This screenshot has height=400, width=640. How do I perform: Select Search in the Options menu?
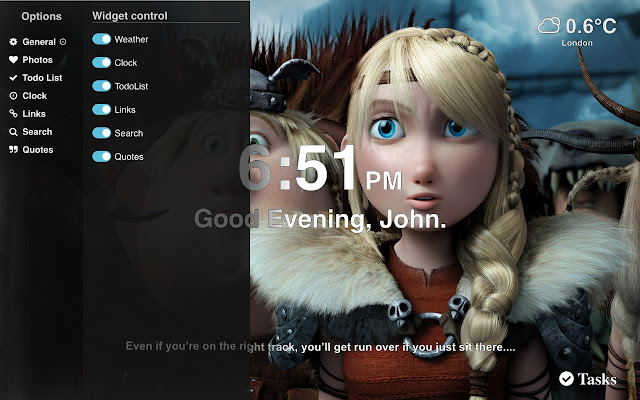pyautogui.click(x=37, y=131)
